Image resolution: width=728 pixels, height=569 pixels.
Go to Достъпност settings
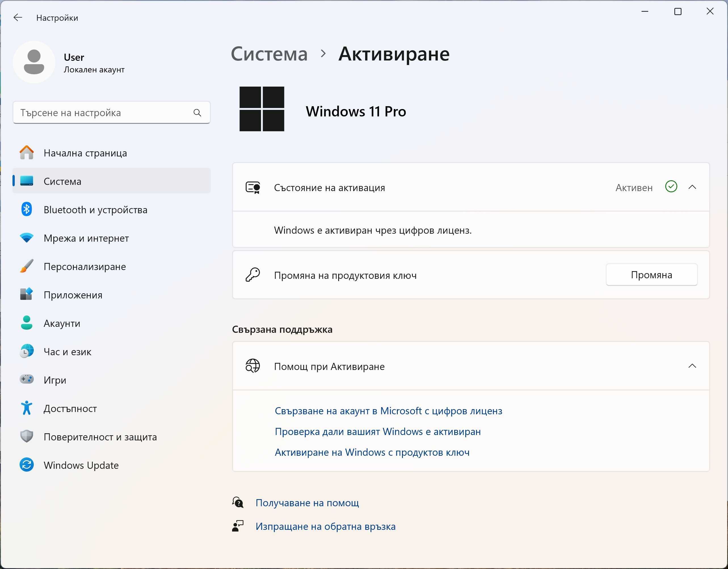pos(112,408)
